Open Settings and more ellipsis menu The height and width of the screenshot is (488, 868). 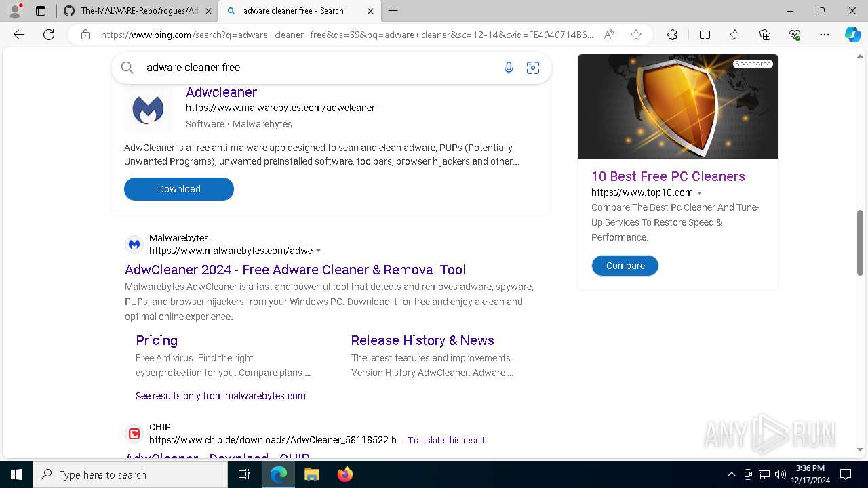[825, 35]
